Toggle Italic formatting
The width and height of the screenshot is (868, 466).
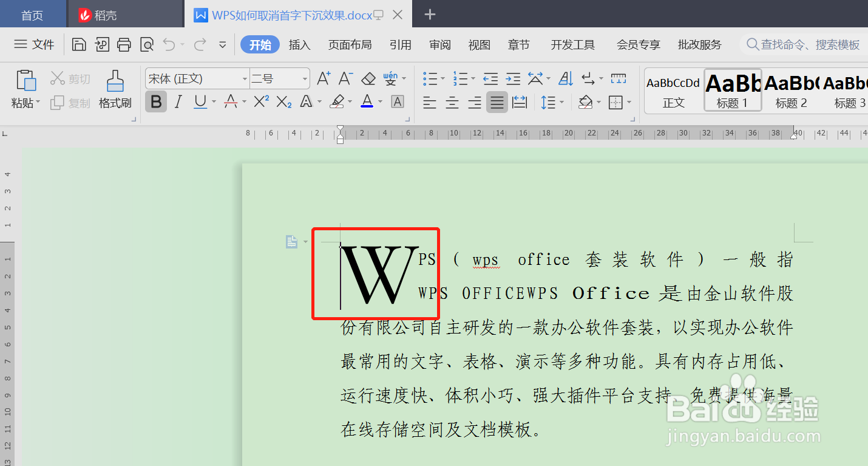point(178,102)
